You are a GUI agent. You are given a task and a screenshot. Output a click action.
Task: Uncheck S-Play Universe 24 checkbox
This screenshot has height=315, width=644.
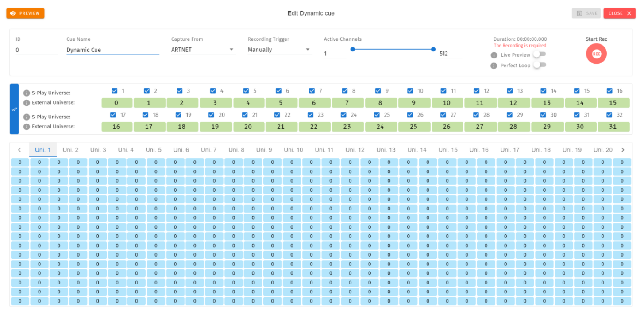tap(344, 115)
